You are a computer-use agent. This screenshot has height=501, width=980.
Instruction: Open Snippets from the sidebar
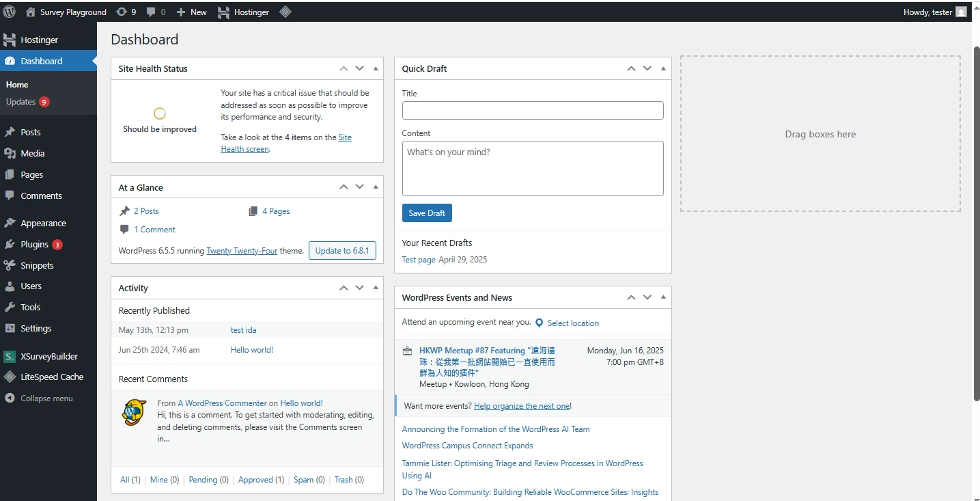pyautogui.click(x=37, y=265)
